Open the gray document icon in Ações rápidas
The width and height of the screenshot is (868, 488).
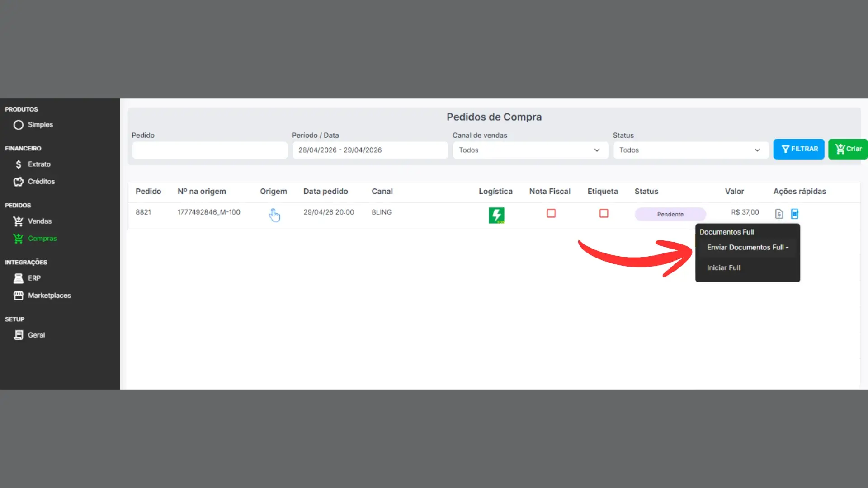click(x=779, y=214)
